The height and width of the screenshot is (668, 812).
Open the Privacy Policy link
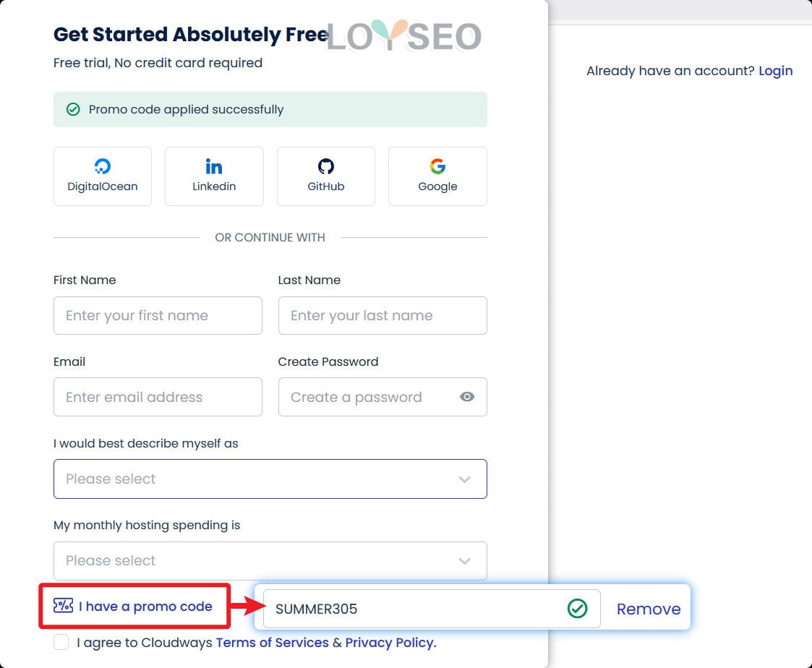pyautogui.click(x=390, y=643)
